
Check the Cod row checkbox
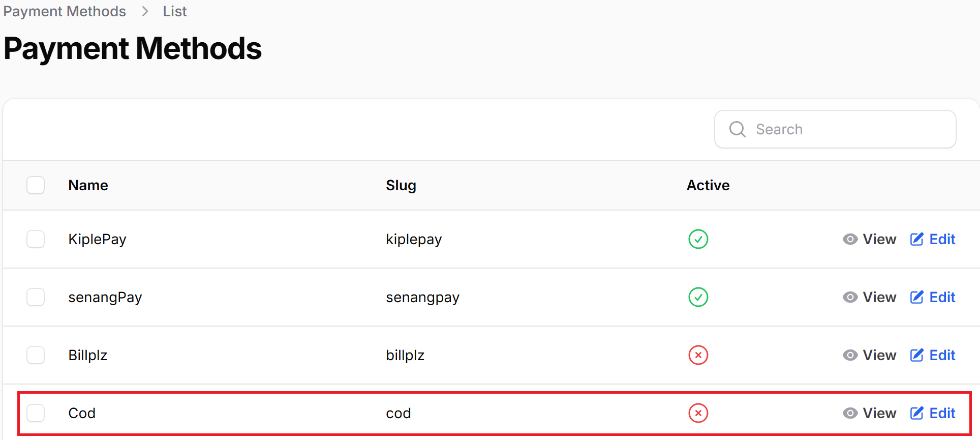point(36,413)
